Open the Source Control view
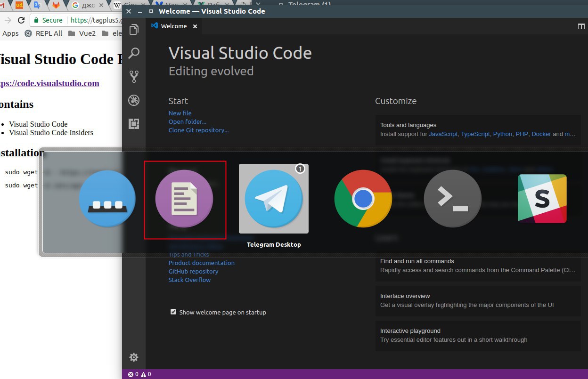The height and width of the screenshot is (379, 588). [134, 76]
